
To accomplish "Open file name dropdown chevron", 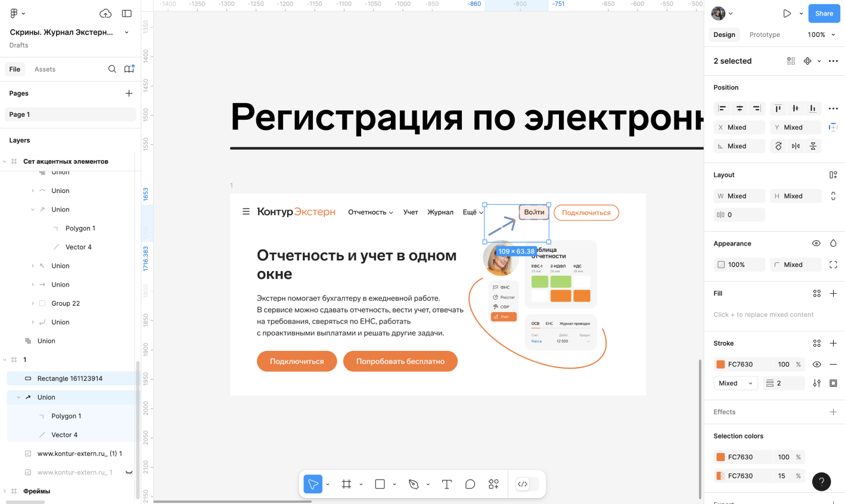I will [126, 32].
